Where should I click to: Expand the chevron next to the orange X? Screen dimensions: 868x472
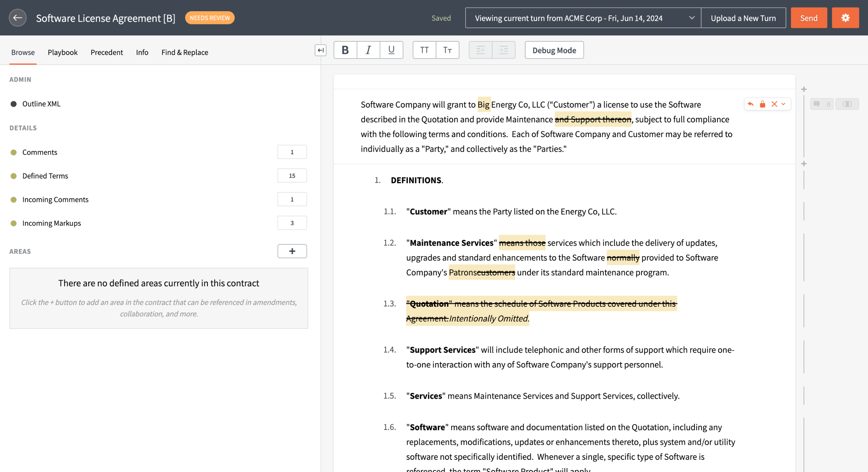tap(783, 104)
